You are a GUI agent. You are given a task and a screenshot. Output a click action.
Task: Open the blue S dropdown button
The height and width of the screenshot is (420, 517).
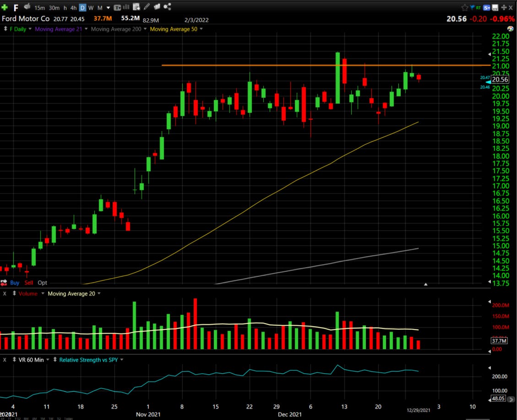[x=487, y=8]
